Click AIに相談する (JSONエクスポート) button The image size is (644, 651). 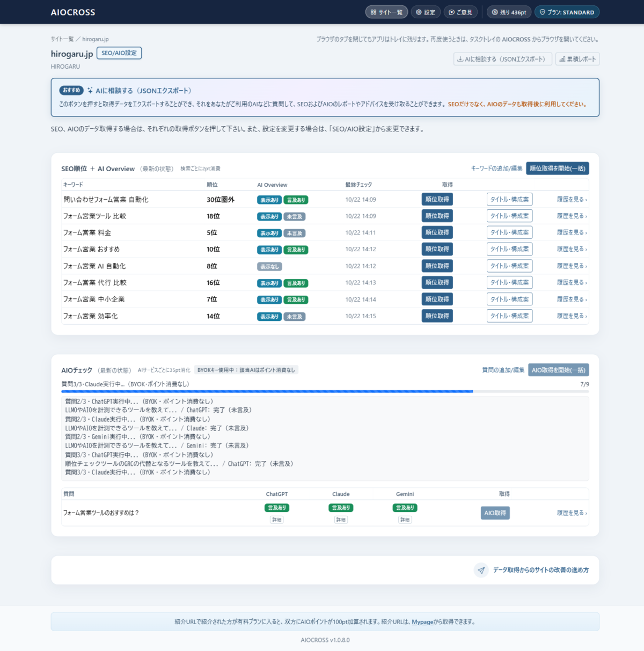[502, 59]
